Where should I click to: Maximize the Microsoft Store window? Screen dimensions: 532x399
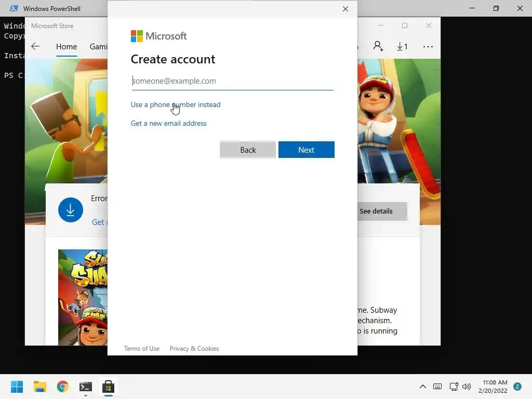(x=404, y=25)
